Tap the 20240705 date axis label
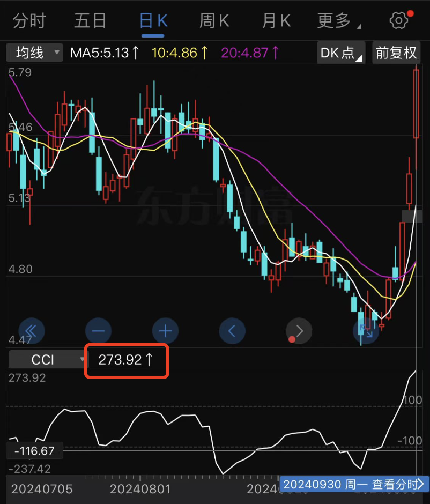 pyautogui.click(x=42, y=489)
